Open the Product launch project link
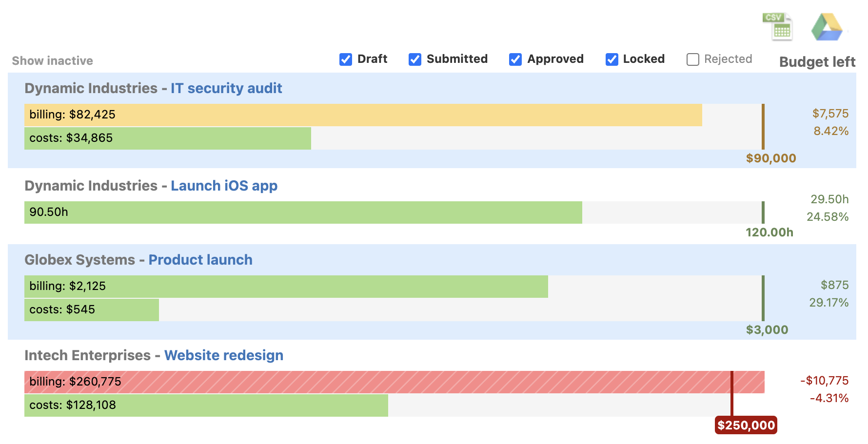This screenshot has width=868, height=444. (200, 260)
